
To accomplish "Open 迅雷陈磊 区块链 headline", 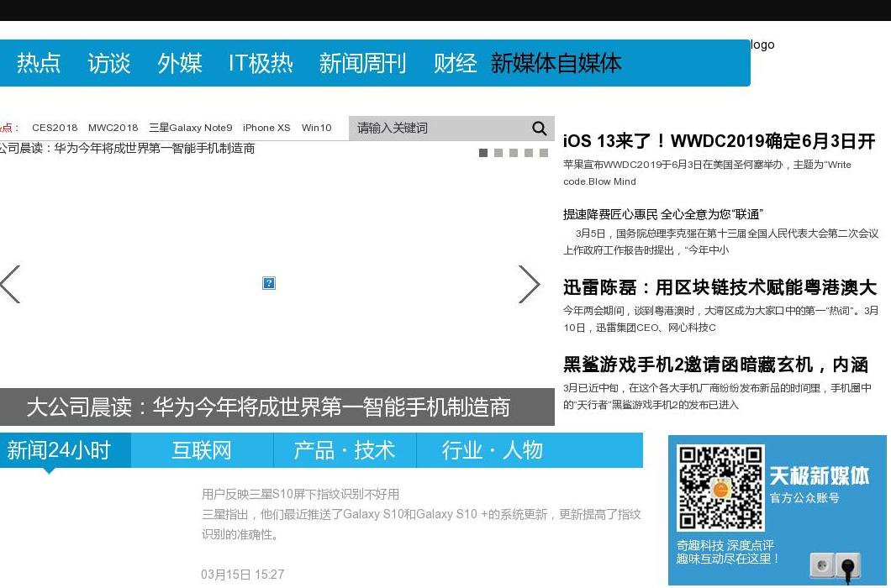I will point(720,287).
